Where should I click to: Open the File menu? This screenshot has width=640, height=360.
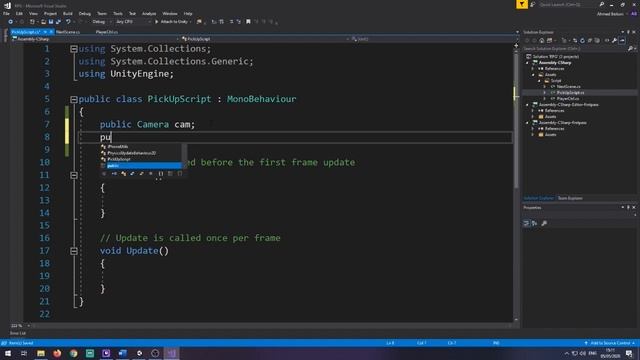click(x=6, y=13)
